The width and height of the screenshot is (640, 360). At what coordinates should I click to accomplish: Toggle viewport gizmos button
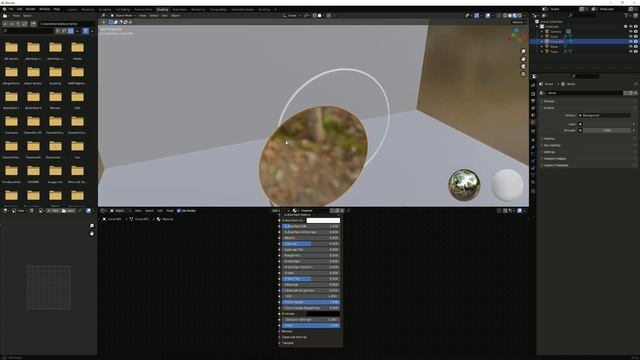pos(476,16)
